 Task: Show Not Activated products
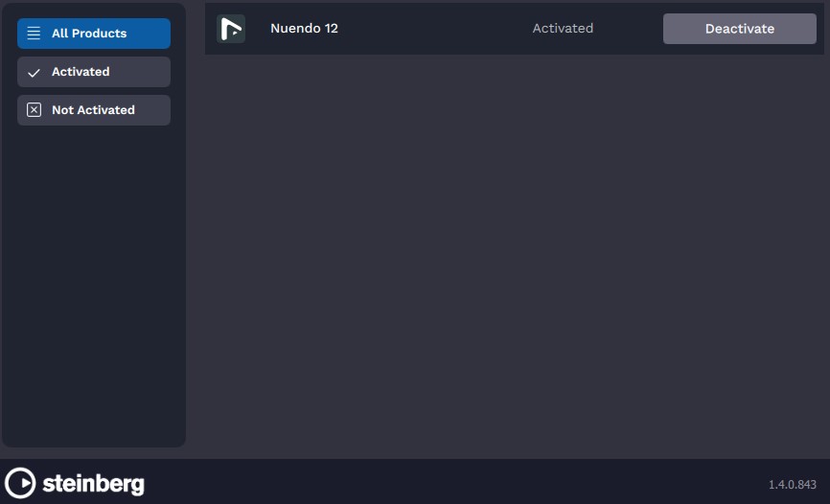[x=94, y=110]
